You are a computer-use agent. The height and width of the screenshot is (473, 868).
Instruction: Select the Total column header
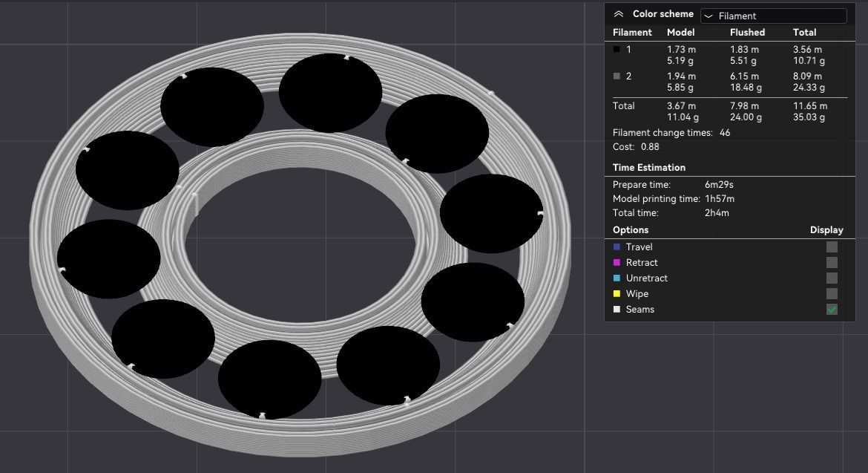click(x=804, y=32)
